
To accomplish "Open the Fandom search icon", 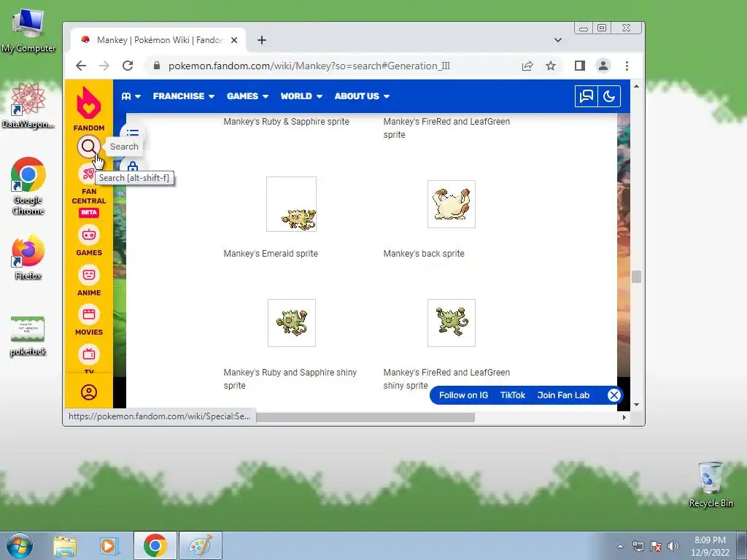I will click(x=88, y=146).
